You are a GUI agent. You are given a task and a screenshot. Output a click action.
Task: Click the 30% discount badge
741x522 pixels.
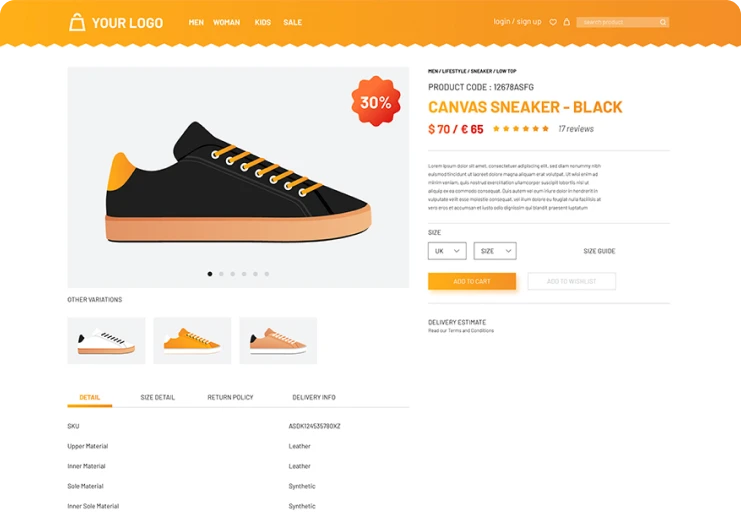click(x=376, y=101)
